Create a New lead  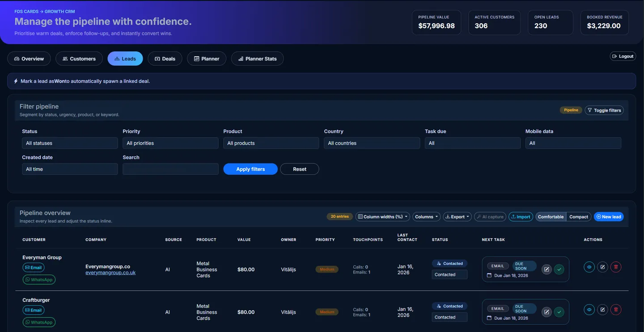point(609,217)
